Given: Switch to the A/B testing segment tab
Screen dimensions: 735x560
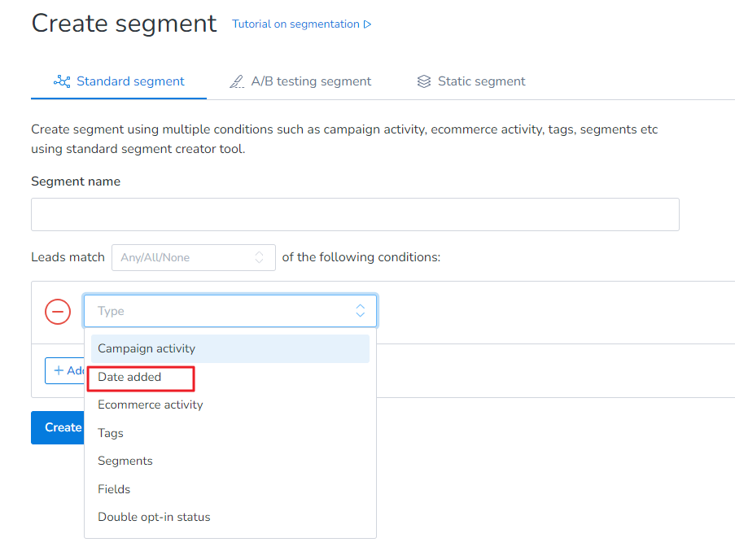Looking at the screenshot, I should 310,81.
